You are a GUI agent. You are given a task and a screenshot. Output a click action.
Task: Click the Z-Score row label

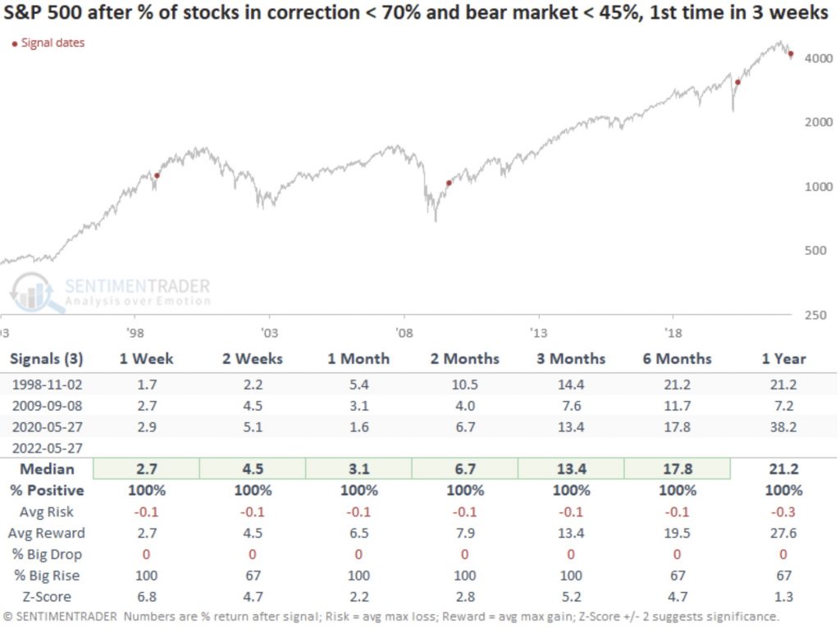[x=48, y=596]
